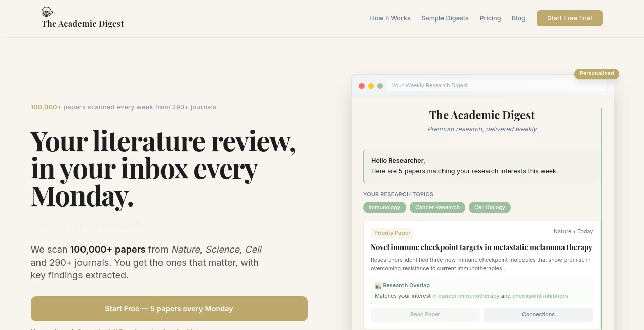Click '100,000+ papers scanned every week' text
The image size is (644, 330).
click(x=123, y=107)
